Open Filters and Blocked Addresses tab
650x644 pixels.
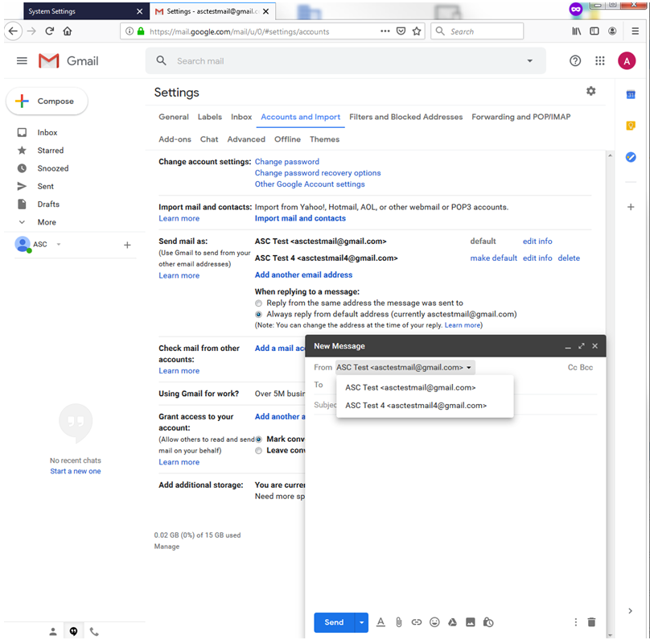(405, 117)
